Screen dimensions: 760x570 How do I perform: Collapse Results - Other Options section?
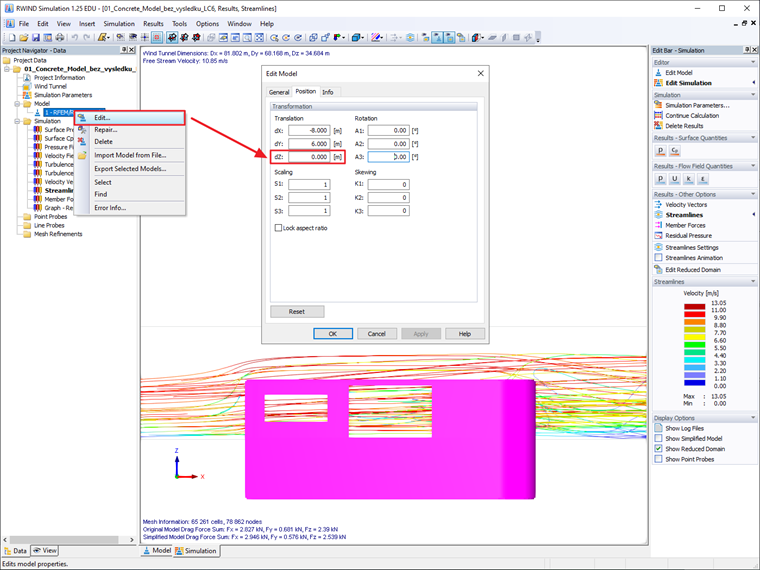point(753,194)
